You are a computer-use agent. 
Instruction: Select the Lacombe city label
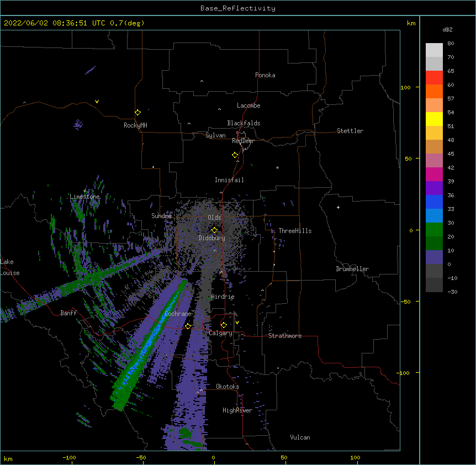click(248, 105)
